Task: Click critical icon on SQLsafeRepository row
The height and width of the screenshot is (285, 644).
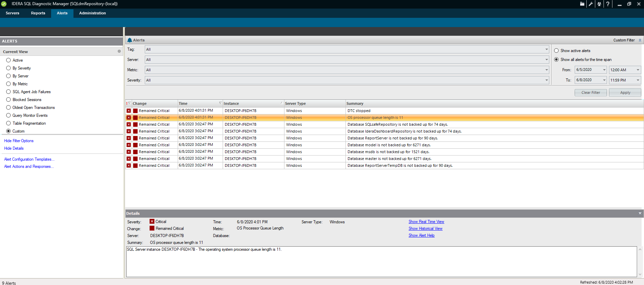Action: click(x=129, y=124)
